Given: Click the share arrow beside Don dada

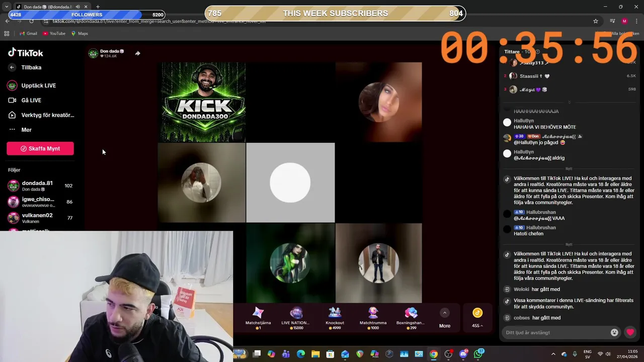Looking at the screenshot, I should pyautogui.click(x=137, y=53).
